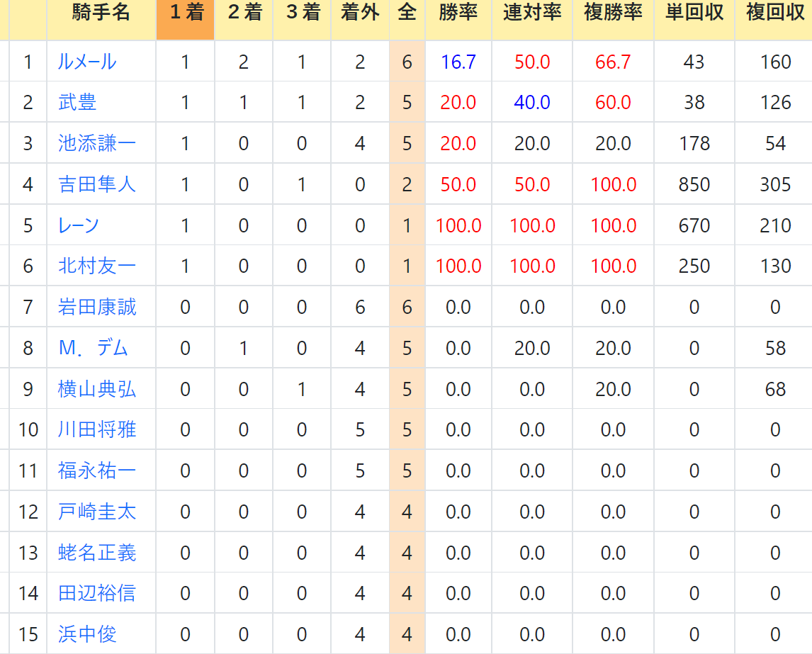The height and width of the screenshot is (654, 812).
Task: Click 岩田康誠's 着外 value 6
Action: [x=360, y=308]
